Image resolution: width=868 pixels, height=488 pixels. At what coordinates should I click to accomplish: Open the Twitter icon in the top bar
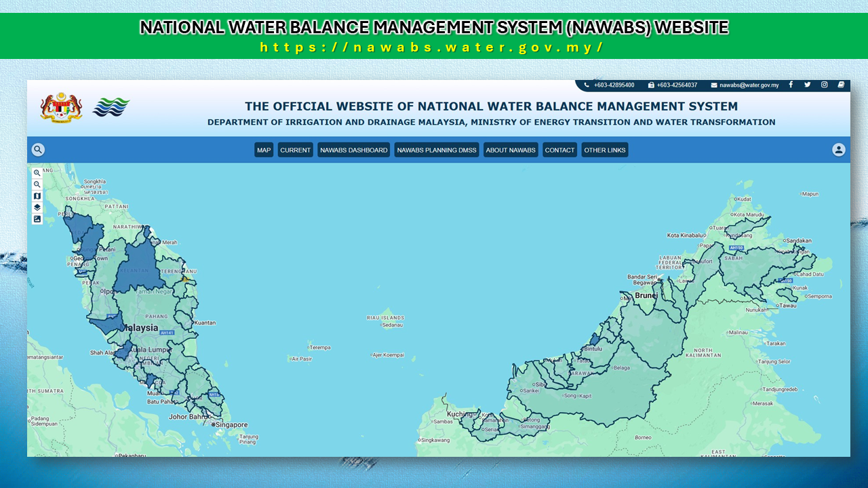pos(807,85)
